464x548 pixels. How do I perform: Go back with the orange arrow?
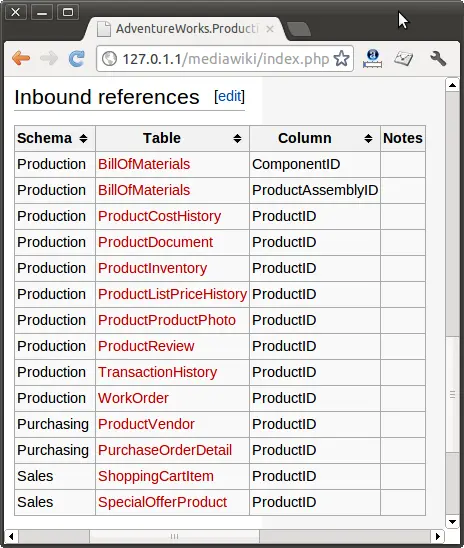pyautogui.click(x=21, y=58)
